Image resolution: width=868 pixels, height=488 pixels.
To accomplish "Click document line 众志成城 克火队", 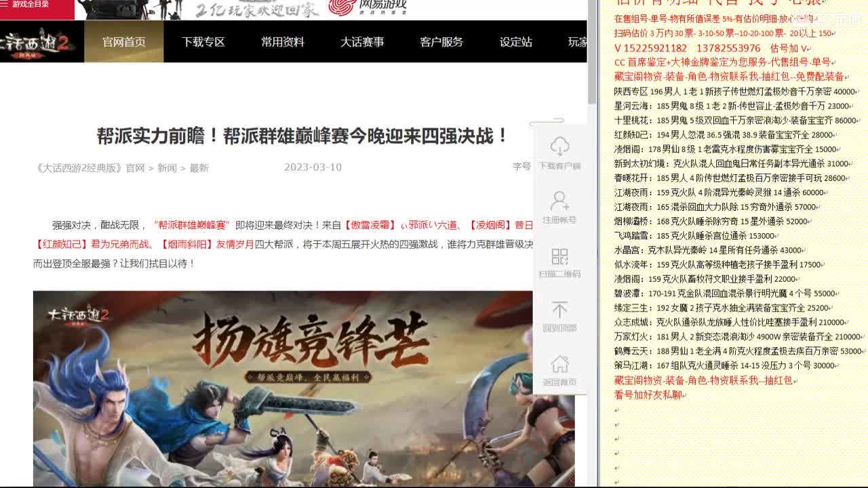I will click(x=731, y=322).
